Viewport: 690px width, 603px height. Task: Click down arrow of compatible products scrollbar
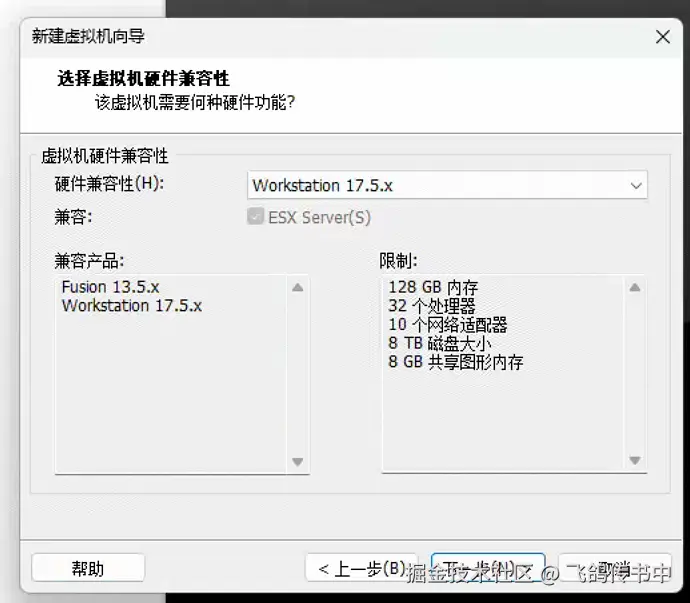pyautogui.click(x=298, y=461)
